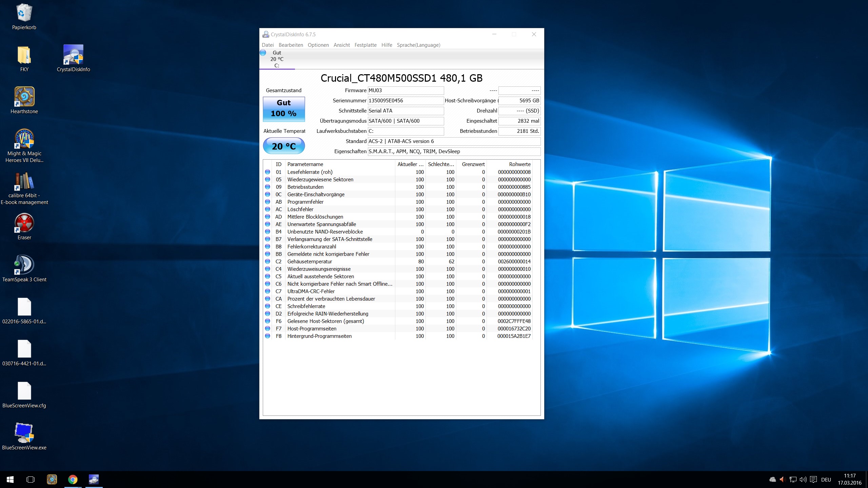Click the status circle for Gehäusetemperatur row
Viewport: 868px width, 488px height.
pos(268,261)
